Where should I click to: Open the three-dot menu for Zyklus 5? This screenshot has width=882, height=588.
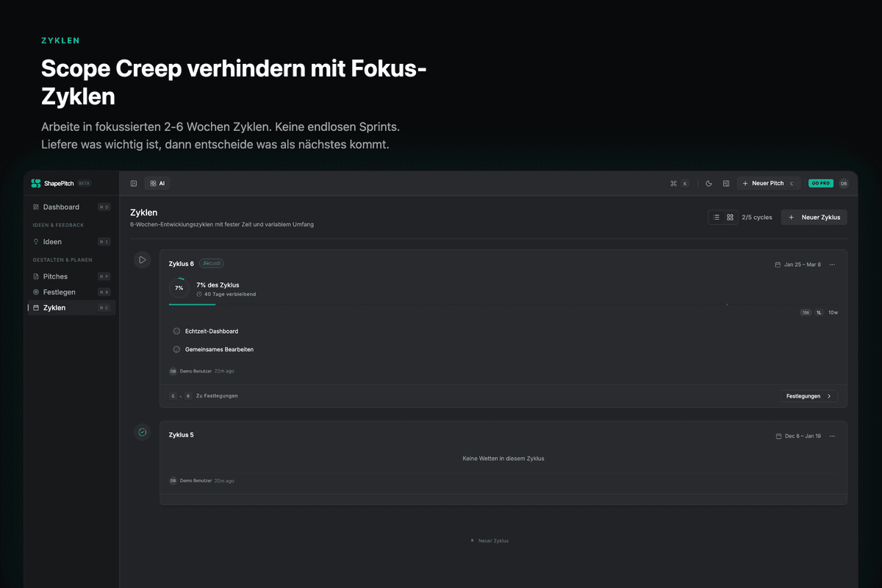click(832, 436)
